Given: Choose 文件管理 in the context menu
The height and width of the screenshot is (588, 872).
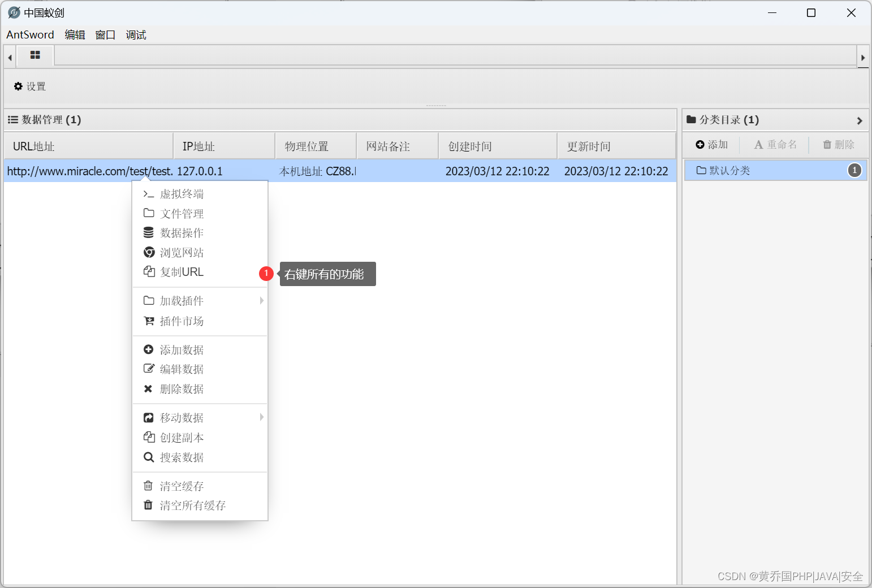Looking at the screenshot, I should (200, 214).
